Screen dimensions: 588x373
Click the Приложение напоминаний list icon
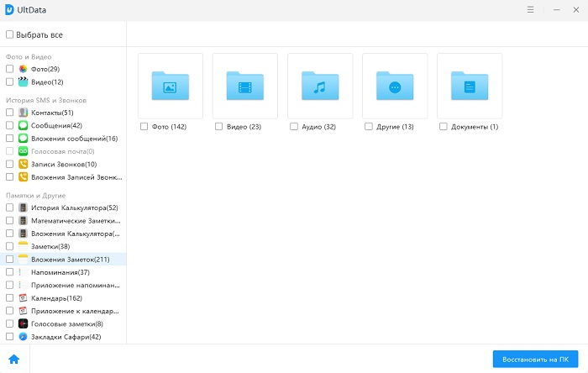pos(24,286)
